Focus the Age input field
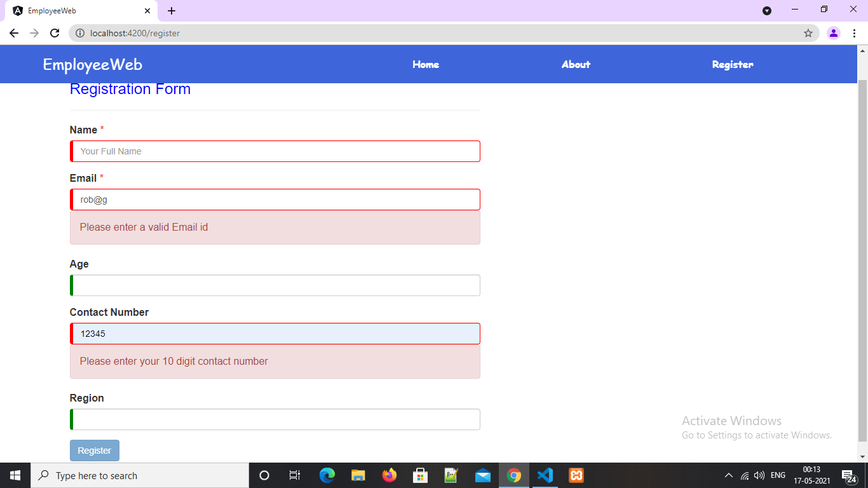The height and width of the screenshot is (488, 868). click(275, 285)
